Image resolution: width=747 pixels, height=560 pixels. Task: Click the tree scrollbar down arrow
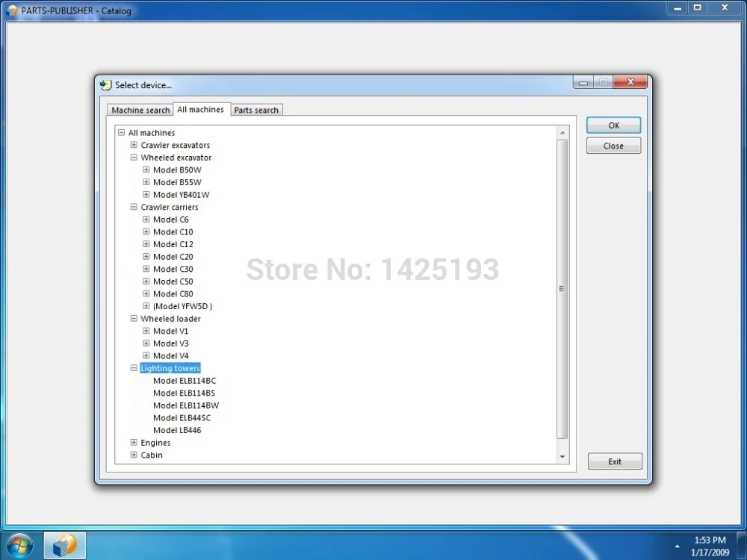point(562,457)
